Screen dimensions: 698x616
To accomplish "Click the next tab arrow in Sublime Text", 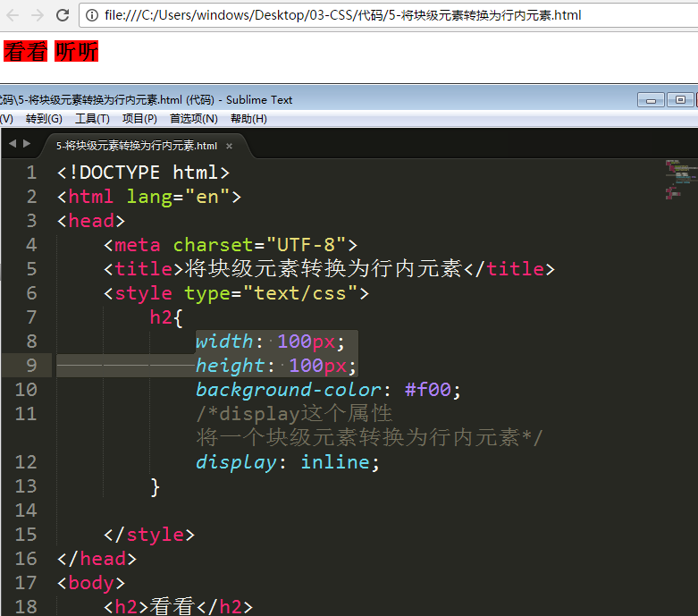I will 27,144.
